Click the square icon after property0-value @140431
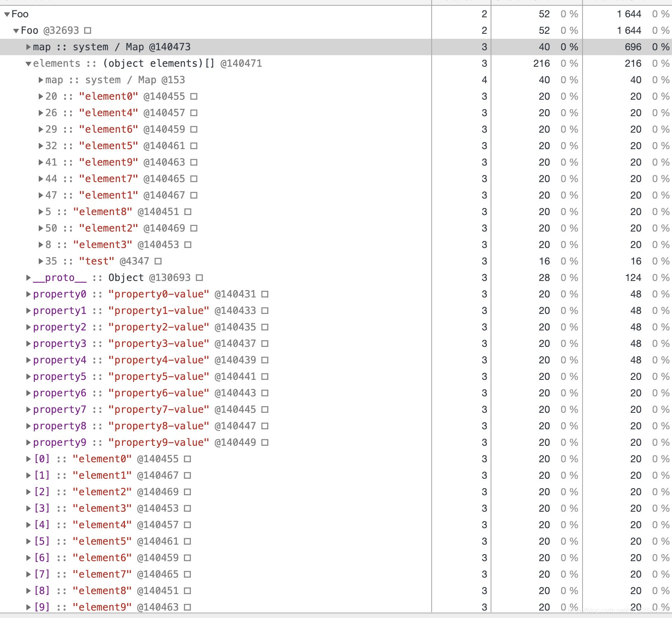This screenshot has width=672, height=618. coord(265,294)
